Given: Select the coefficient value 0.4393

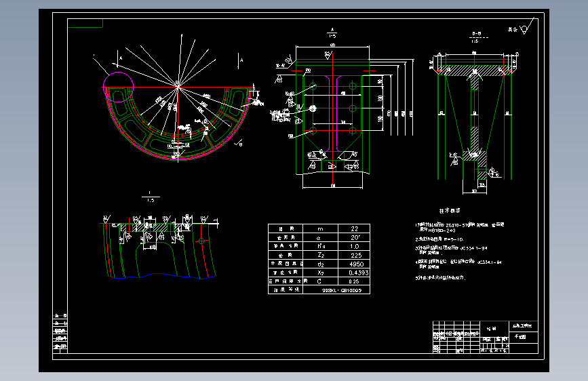Looking at the screenshot, I should (x=359, y=273).
